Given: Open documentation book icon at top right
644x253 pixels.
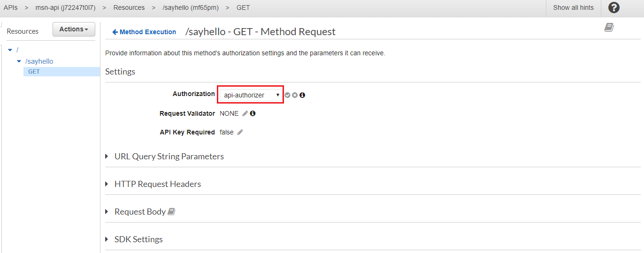Looking at the screenshot, I should (609, 28).
